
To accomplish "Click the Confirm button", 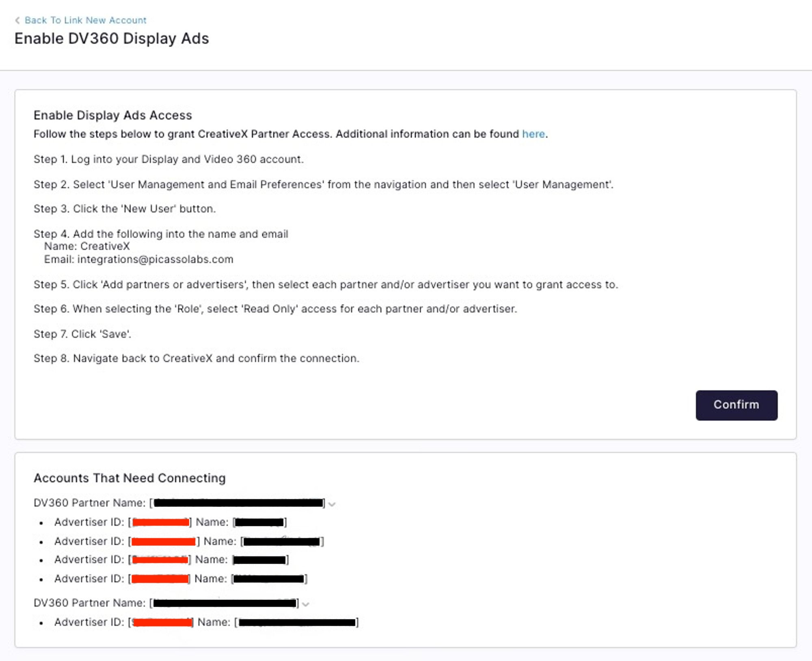I will point(736,405).
